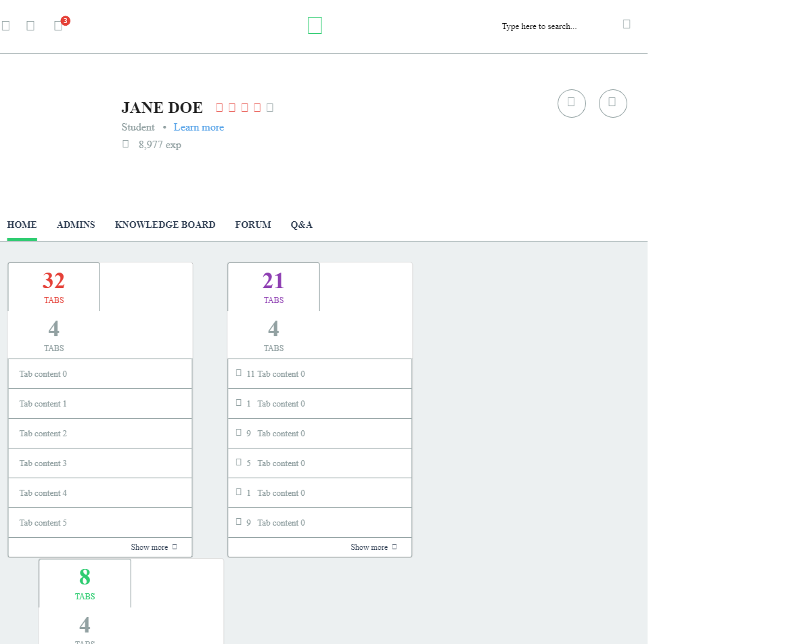
Task: Open the Knowledge Board tab
Action: click(165, 225)
